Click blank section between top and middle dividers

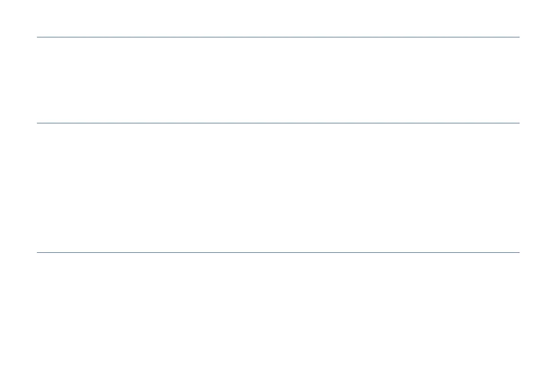(278, 80)
